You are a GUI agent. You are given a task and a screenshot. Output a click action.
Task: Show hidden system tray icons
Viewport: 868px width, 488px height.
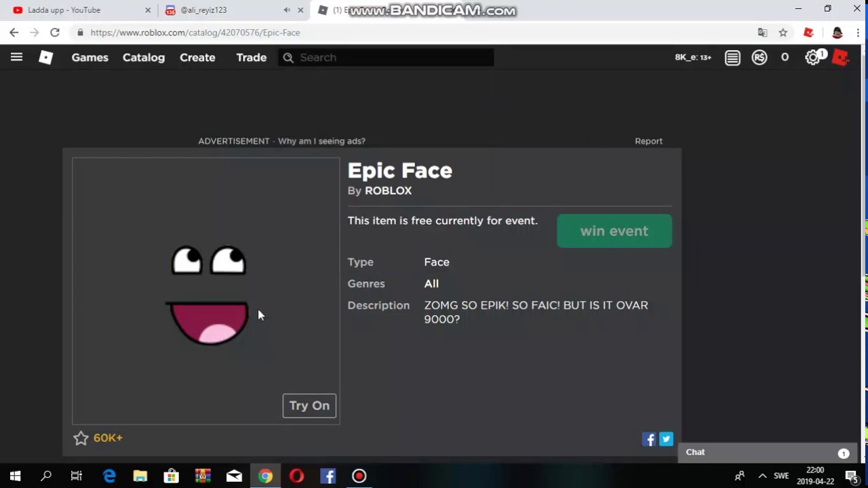(762, 476)
